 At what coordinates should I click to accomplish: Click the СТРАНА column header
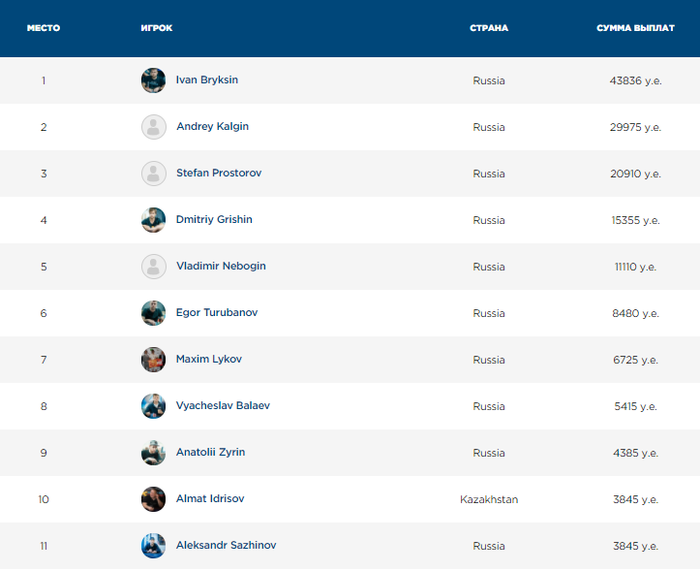point(489,28)
